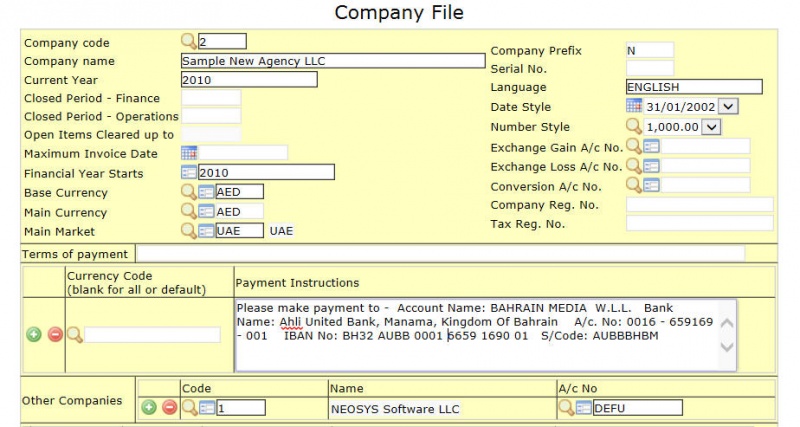The image size is (800, 427).
Task: Click the Current Year field
Action: 249,80
